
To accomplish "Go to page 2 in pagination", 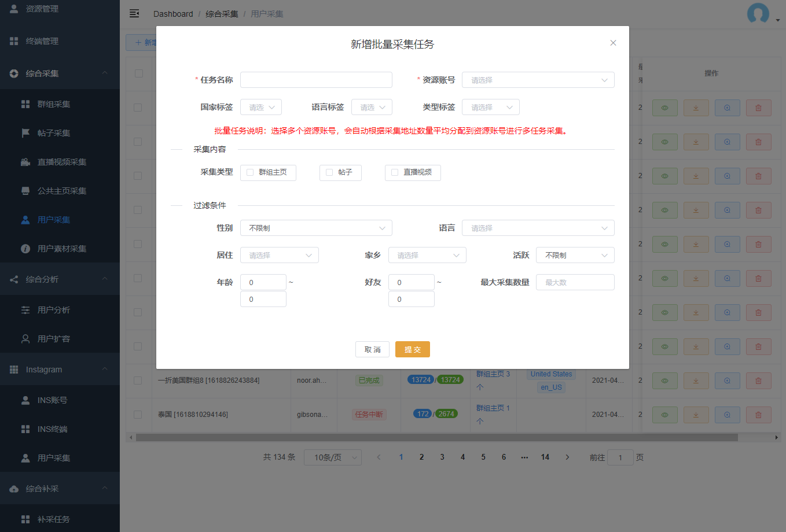I will [x=421, y=457].
